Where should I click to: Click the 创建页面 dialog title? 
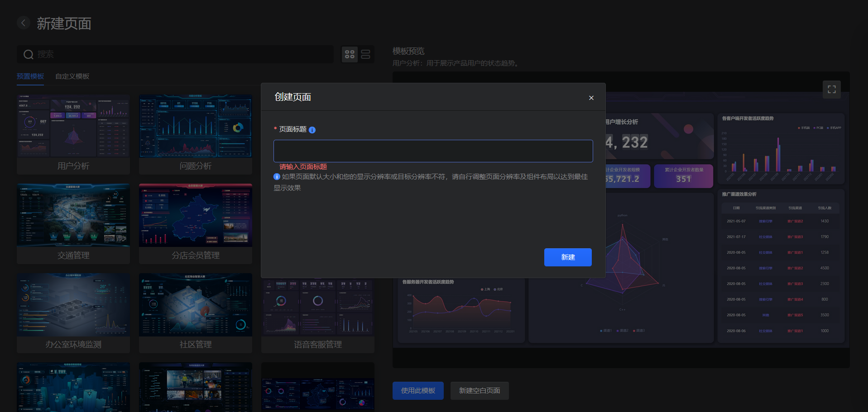coord(293,97)
